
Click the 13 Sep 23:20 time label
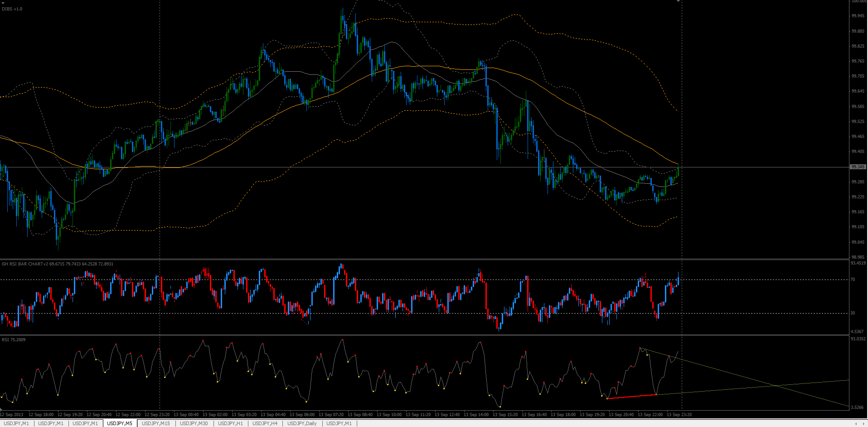pos(679,414)
